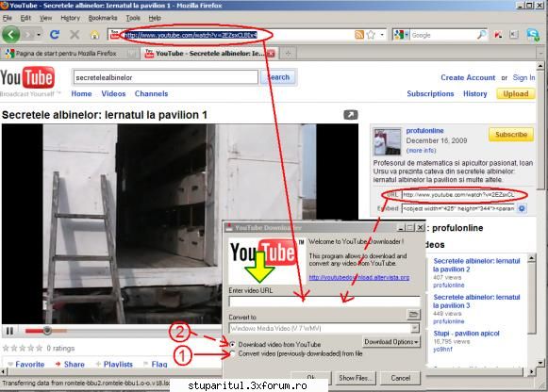Pop out the video player icon
Screen dimensions: 548x392
[351, 115]
